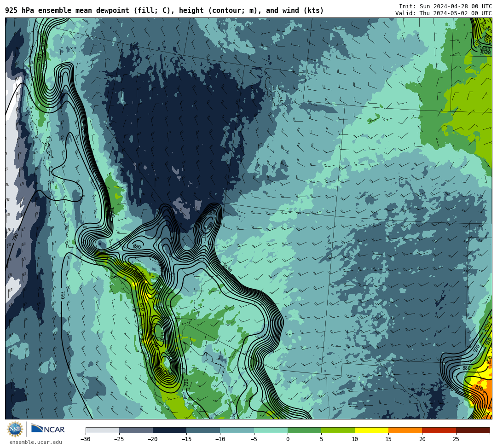497x448 pixels.
Task: Click the 'Init: Sun 2024-04-28 00 UTC' text
Action: click(x=445, y=6)
